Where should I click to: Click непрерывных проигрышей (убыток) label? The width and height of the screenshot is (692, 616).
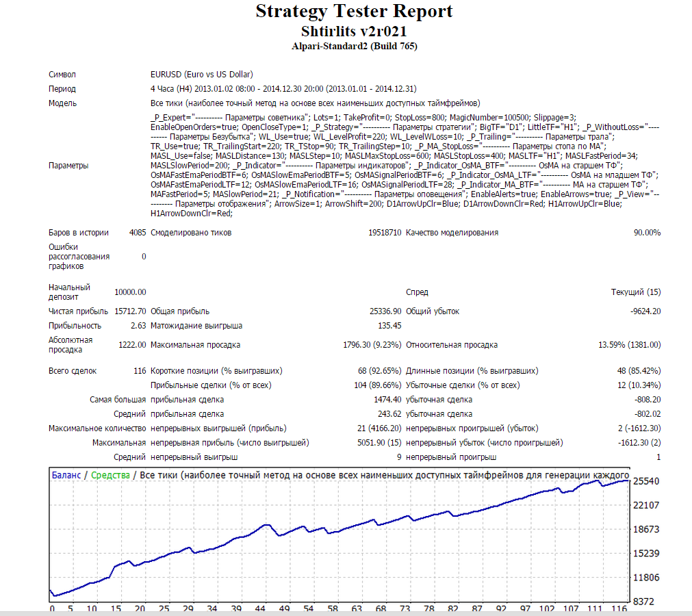[x=472, y=428]
